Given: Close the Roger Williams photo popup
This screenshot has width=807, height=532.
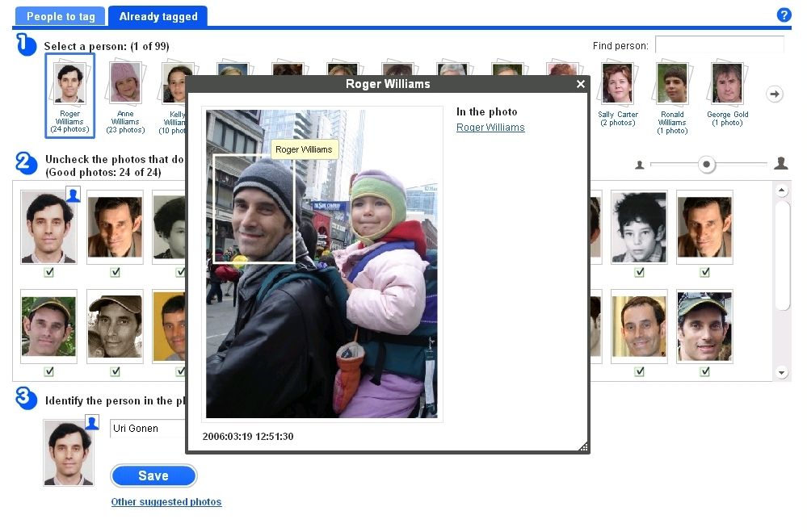Looking at the screenshot, I should 580,84.
